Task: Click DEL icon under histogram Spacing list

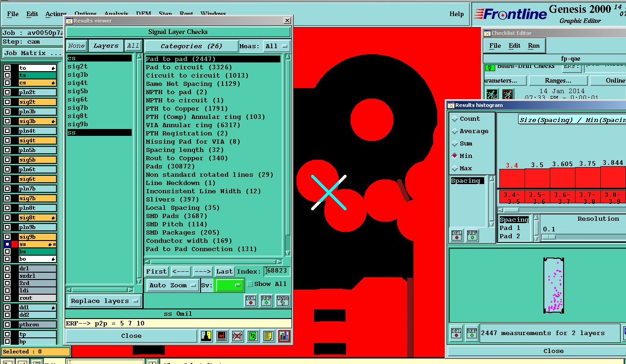Action: [x=457, y=235]
